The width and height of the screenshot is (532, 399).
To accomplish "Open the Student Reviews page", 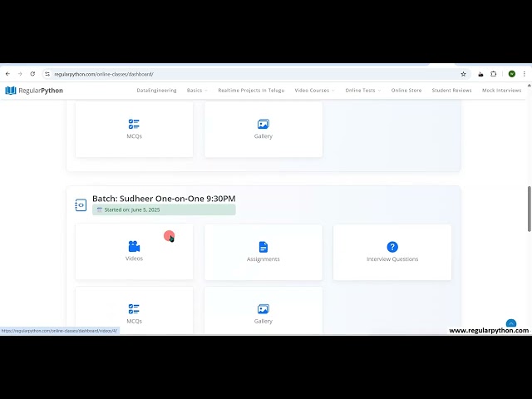I will [x=451, y=91].
